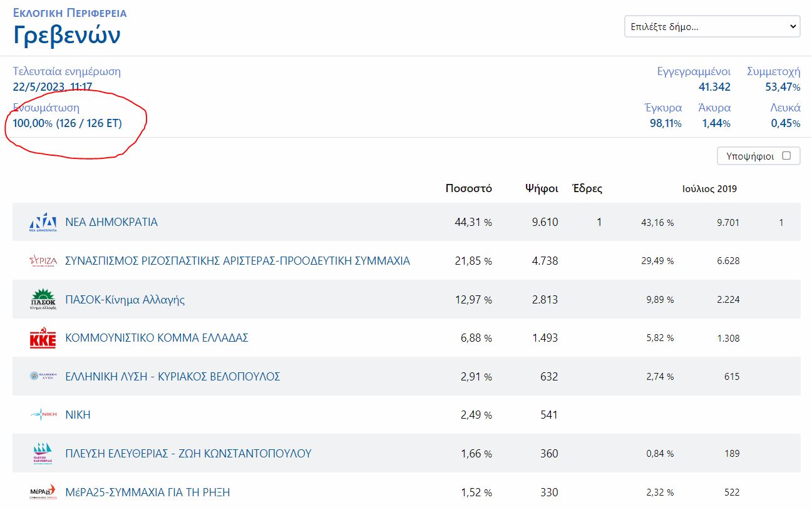The height and width of the screenshot is (510, 812).
Task: Click the ΠΑΣΟΚ green sun logo
Action: (43, 299)
